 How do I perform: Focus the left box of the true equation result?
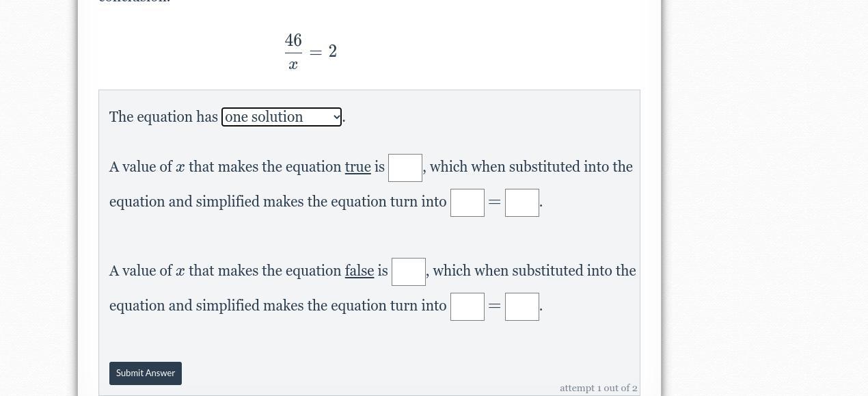467,203
